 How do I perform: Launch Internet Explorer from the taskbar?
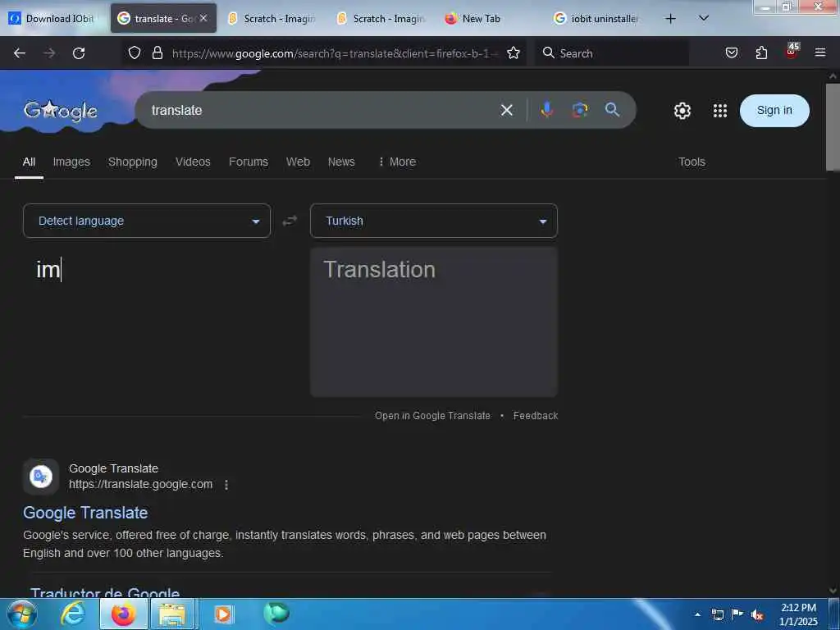[x=73, y=614]
